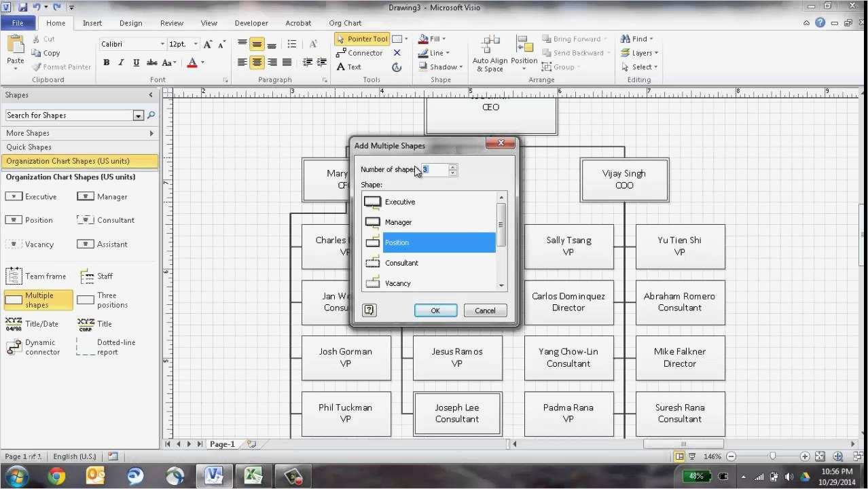The width and height of the screenshot is (868, 489).
Task: Click the Connection Point X tool icon
Action: (397, 53)
